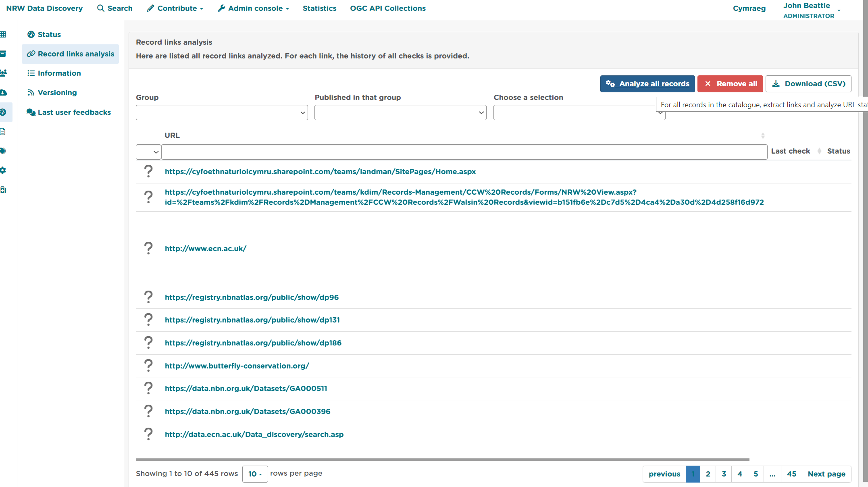Open the kdim Records-Management sharepoint link
Viewport: 868px width, 487px height.
(x=464, y=197)
